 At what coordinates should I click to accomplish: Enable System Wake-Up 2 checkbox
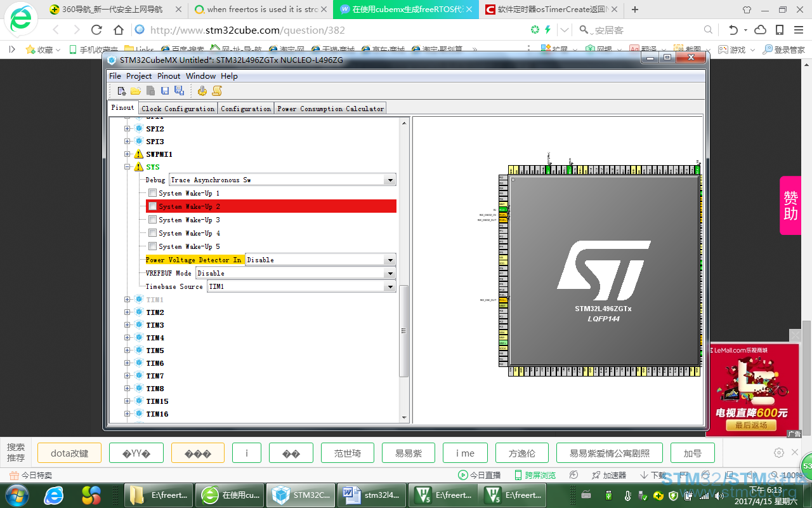point(152,206)
